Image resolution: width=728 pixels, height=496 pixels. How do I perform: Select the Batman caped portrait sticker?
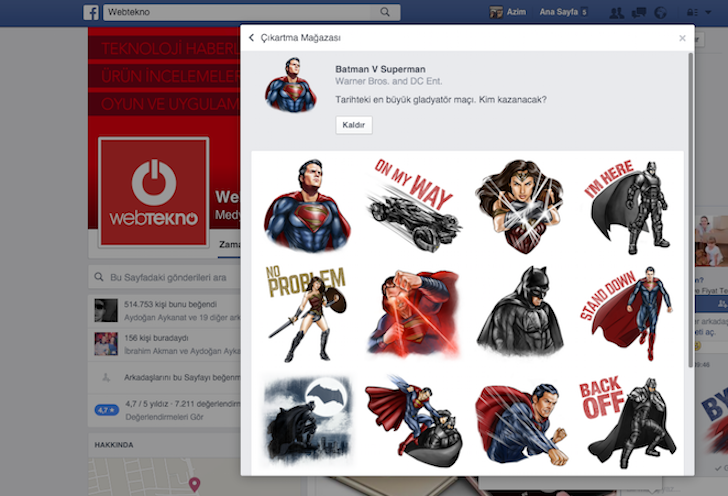click(520, 311)
